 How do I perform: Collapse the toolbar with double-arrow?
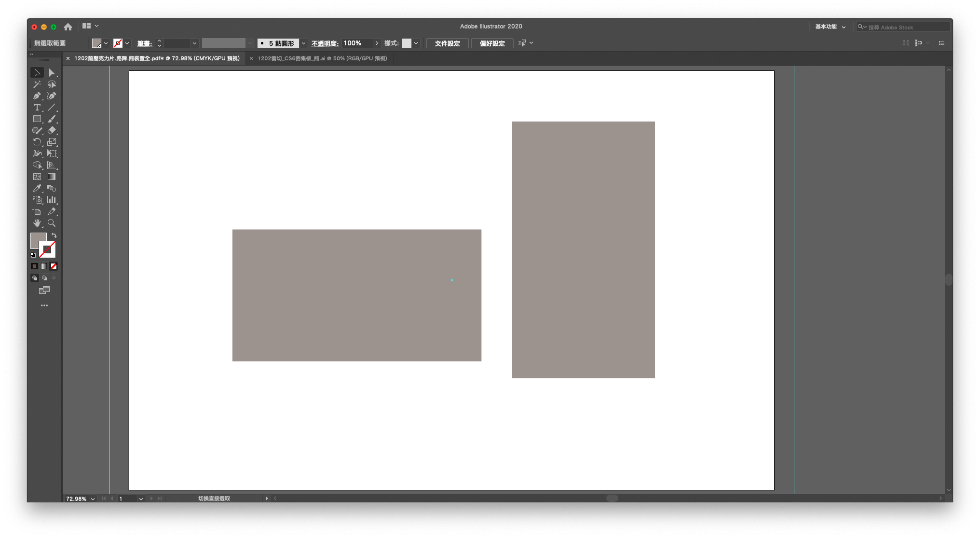coord(32,55)
